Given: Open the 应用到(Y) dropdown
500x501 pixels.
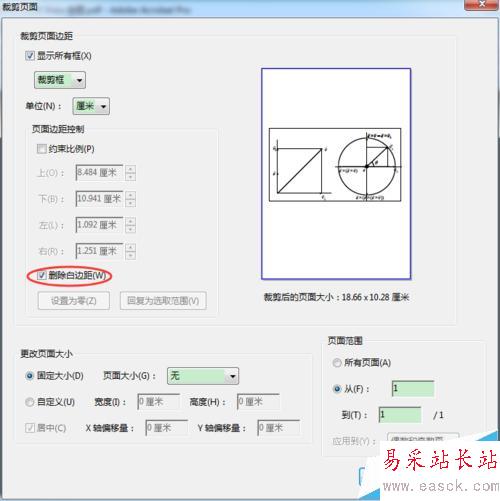Looking at the screenshot, I should click(423, 438).
